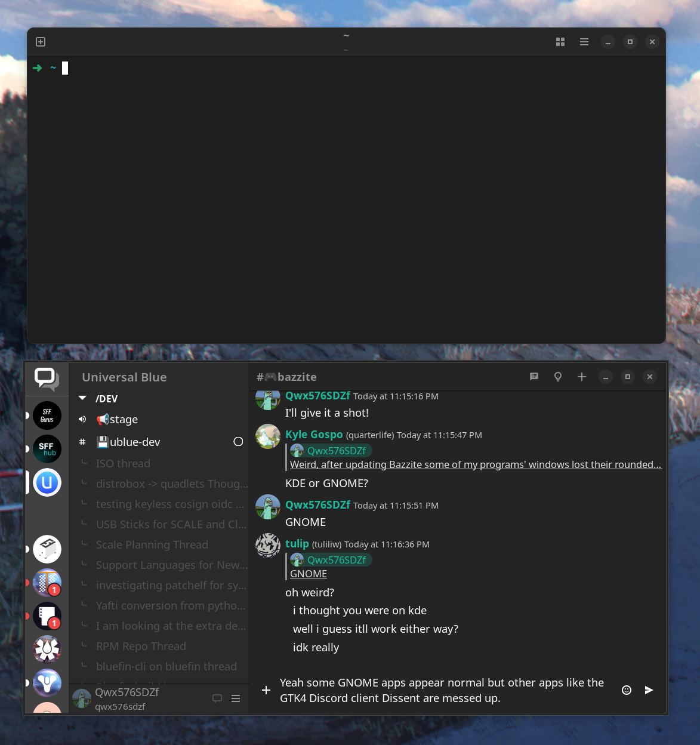Viewport: 700px width, 745px height.
Task: Click the lightbulb icon in the bazzite header
Action: [x=557, y=377]
